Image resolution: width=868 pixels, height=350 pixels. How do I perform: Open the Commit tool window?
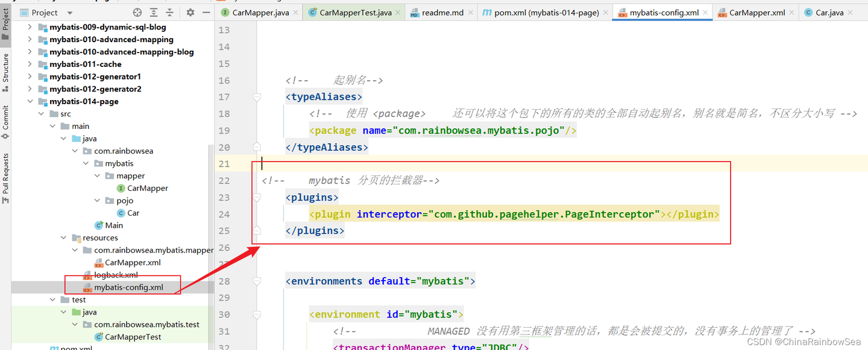click(7, 118)
